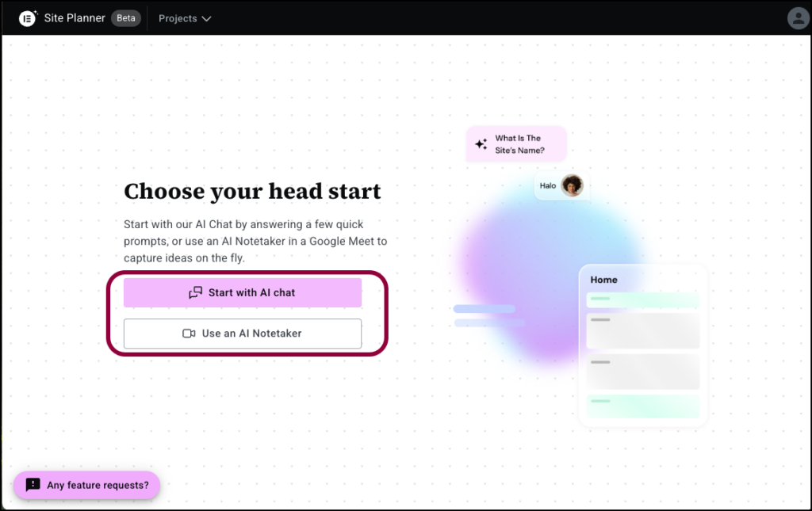Start with AI chat
Viewport: 812px width, 511px height.
243,292
